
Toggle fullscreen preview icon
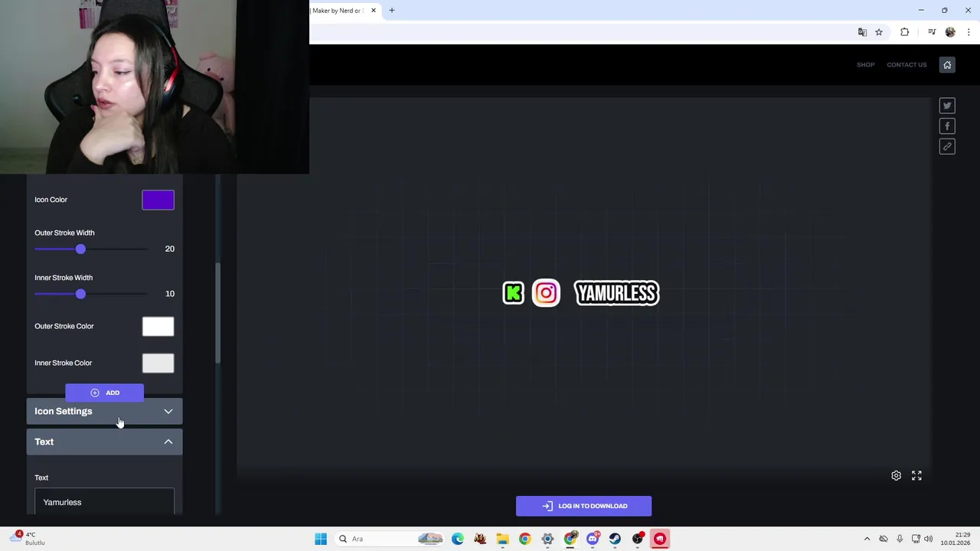click(x=916, y=475)
